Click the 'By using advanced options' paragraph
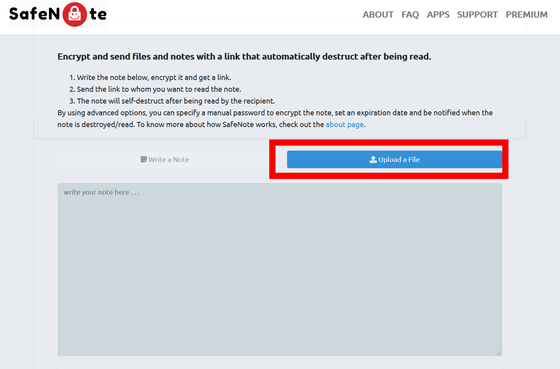Image resolution: width=560 pixels, height=369 pixels. 275,119
